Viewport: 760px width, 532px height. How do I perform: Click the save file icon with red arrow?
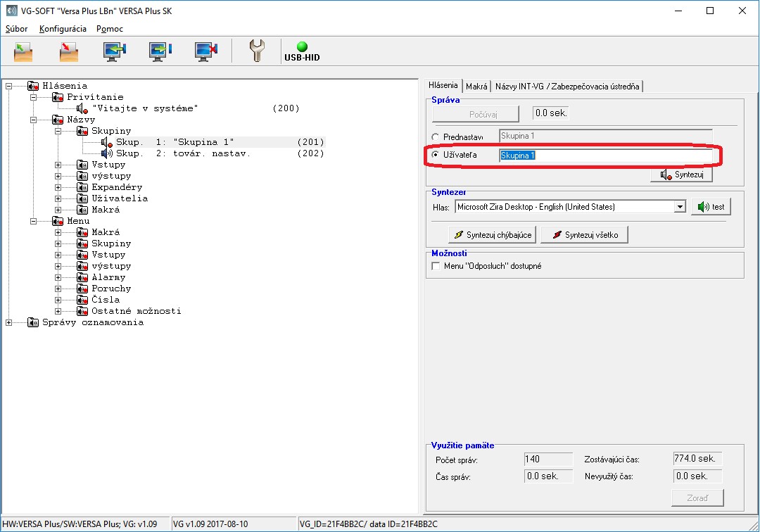click(x=68, y=51)
